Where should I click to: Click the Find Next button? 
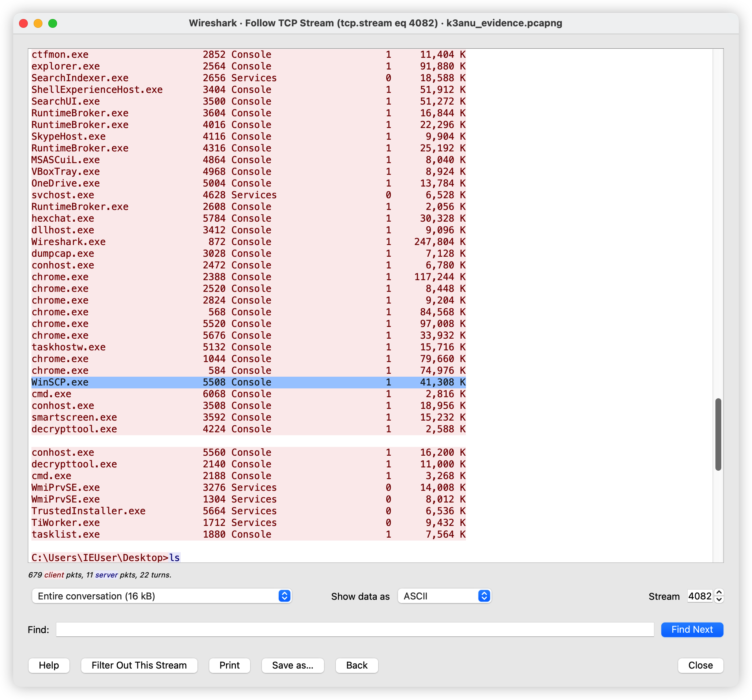[x=692, y=630]
